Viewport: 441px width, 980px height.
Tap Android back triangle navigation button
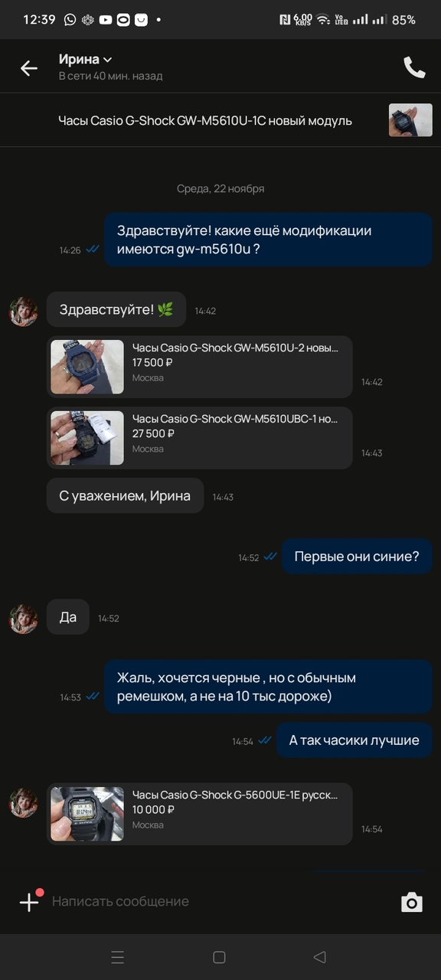320,957
